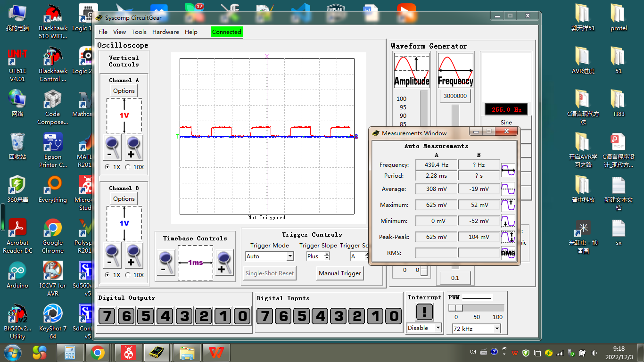The image size is (644, 362).
Task: Open Google Chrome from the taskbar
Action: [98, 352]
